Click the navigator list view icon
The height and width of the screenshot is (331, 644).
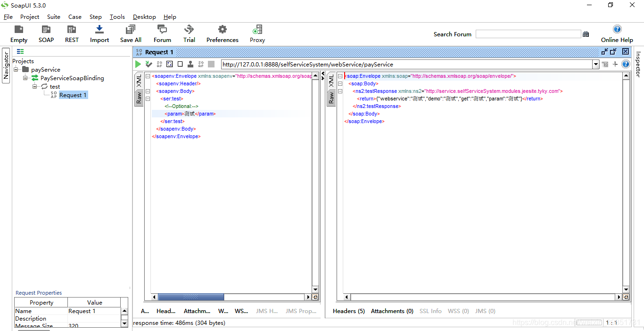tap(20, 52)
